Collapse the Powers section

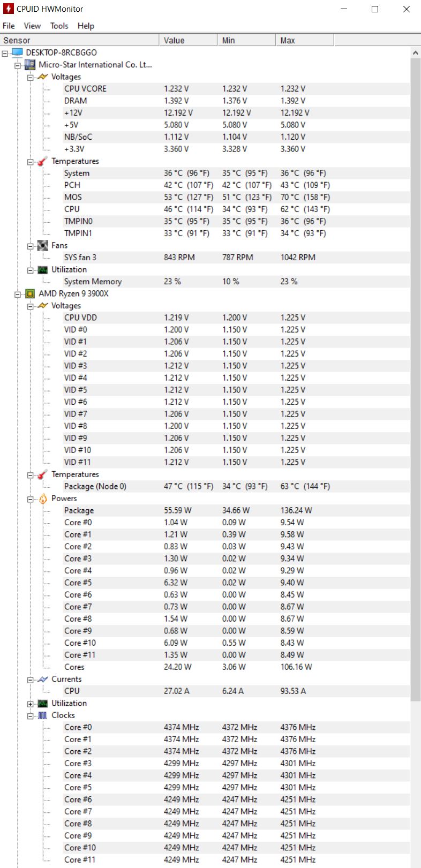tap(31, 499)
